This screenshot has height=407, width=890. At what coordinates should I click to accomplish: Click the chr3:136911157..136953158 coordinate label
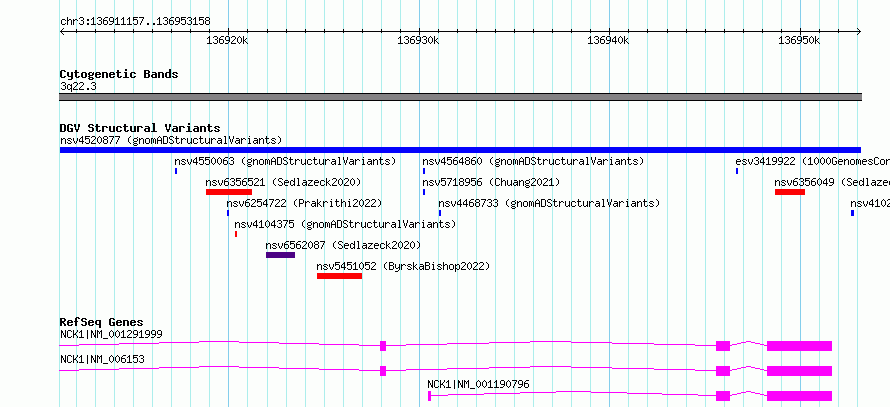(x=135, y=22)
